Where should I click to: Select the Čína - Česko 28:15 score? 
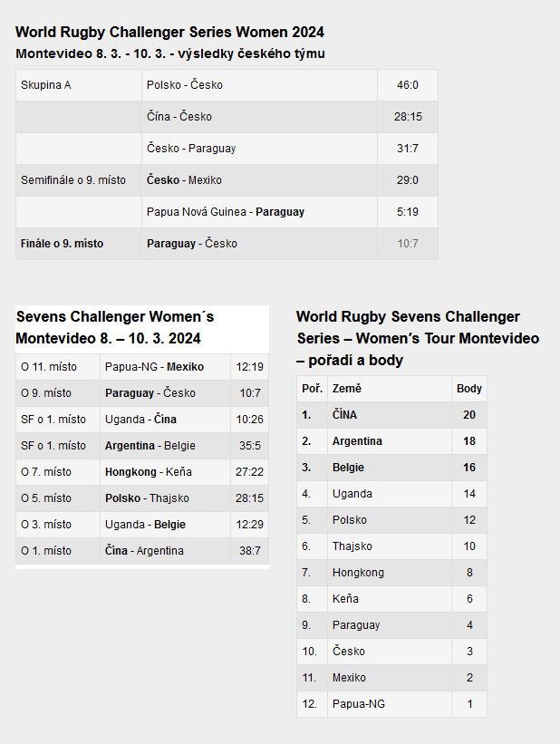(407, 117)
